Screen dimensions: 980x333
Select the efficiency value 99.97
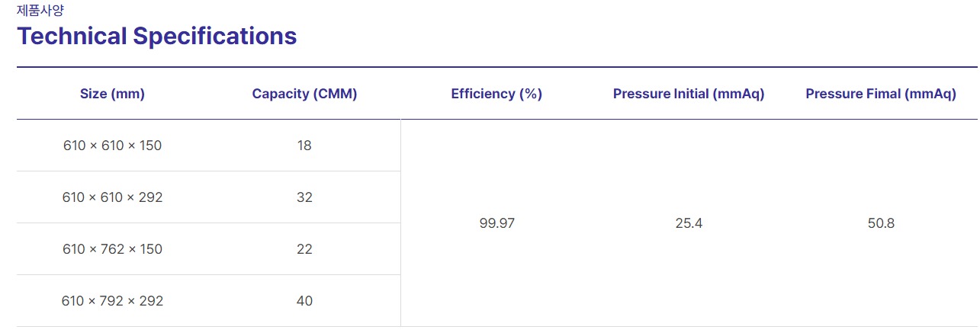click(x=496, y=223)
